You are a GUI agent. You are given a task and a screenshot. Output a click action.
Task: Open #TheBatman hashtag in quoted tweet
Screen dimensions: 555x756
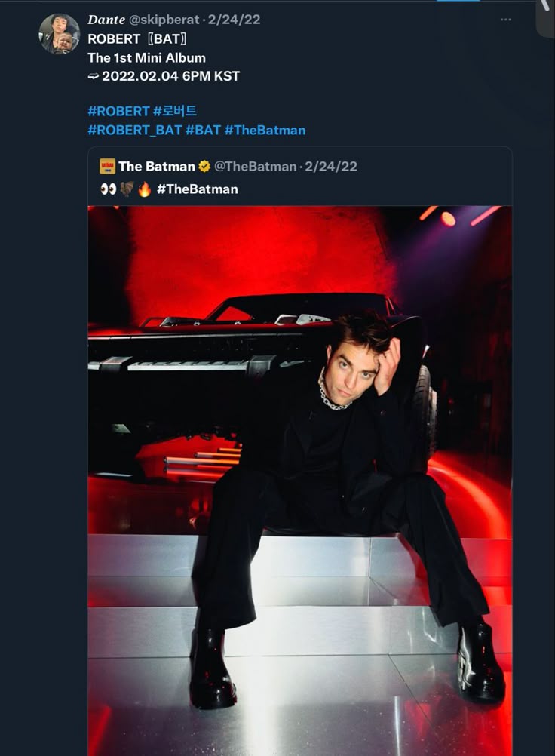click(x=197, y=189)
